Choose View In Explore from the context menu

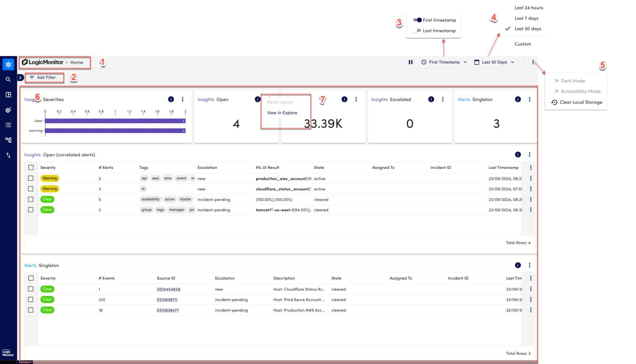point(282,112)
